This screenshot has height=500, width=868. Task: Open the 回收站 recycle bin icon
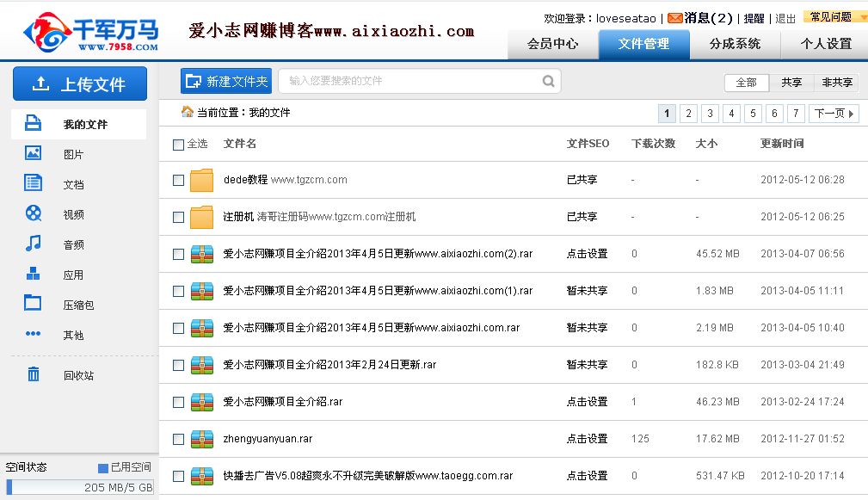(34, 374)
